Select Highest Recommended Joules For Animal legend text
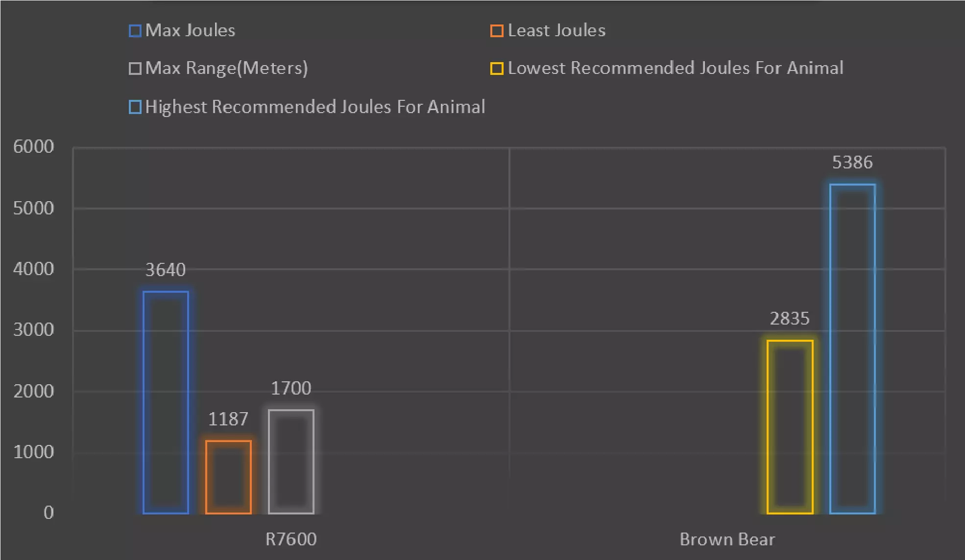This screenshot has width=965, height=560. coord(315,107)
